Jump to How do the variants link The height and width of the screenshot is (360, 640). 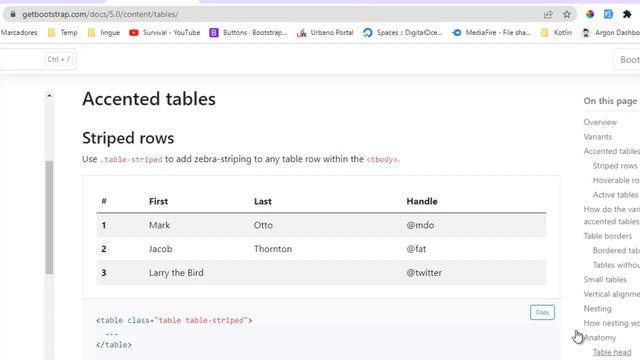pos(611,215)
